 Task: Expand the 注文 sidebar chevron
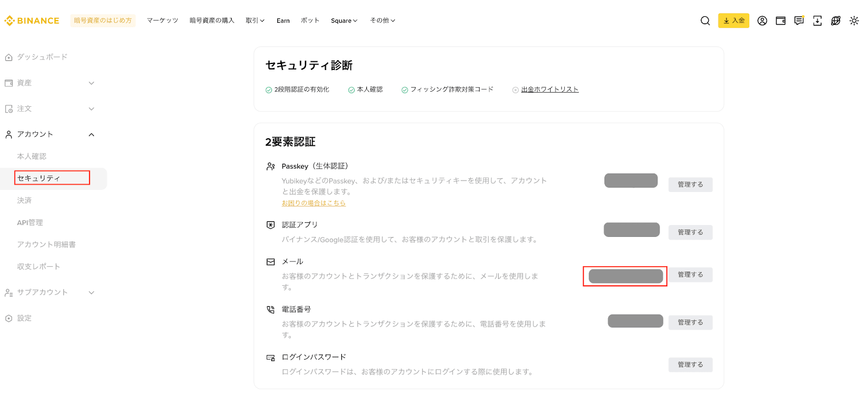92,109
